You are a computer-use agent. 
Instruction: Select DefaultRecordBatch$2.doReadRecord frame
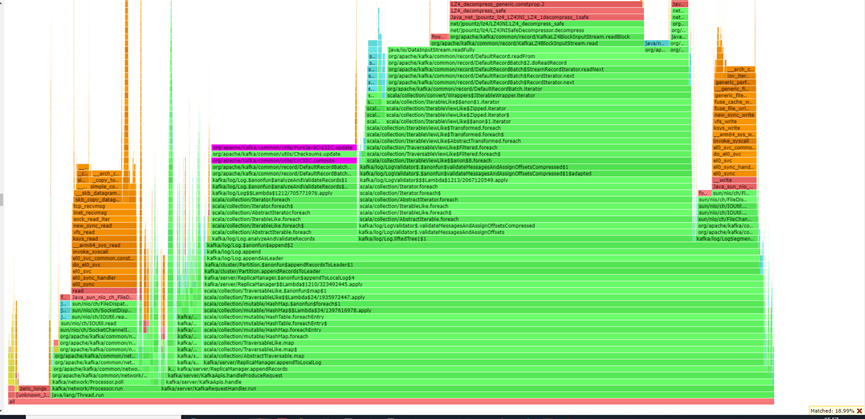click(x=538, y=63)
